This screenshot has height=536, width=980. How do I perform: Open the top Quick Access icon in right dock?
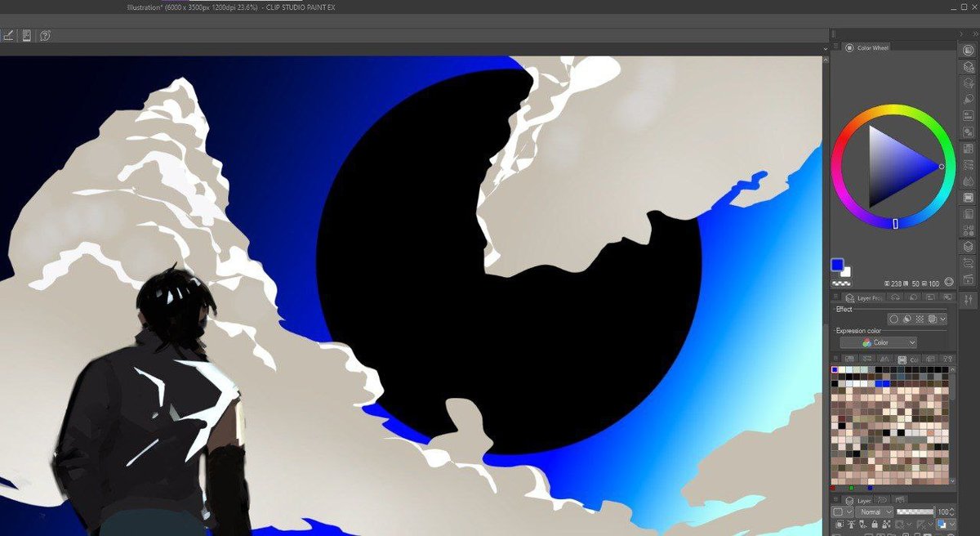[x=969, y=51]
